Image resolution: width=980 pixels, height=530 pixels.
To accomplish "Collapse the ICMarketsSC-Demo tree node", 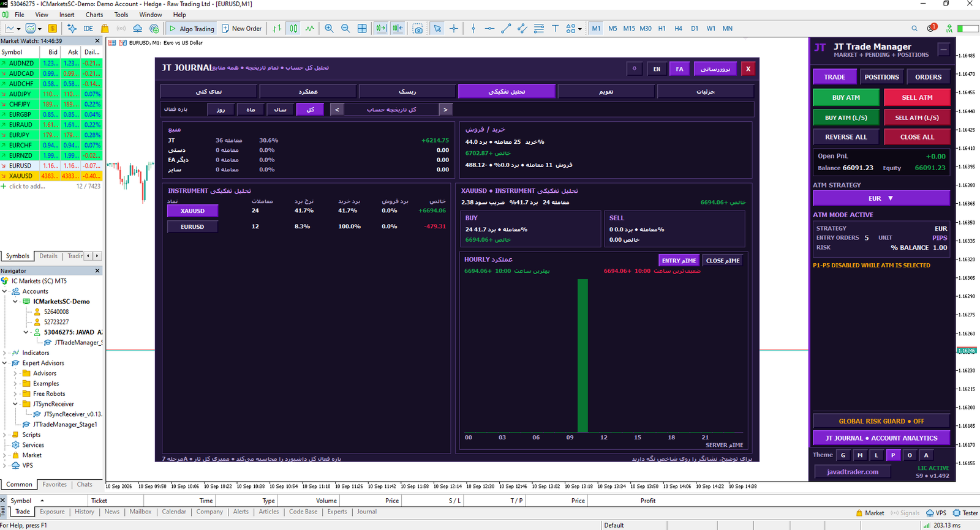I will pyautogui.click(x=15, y=302).
